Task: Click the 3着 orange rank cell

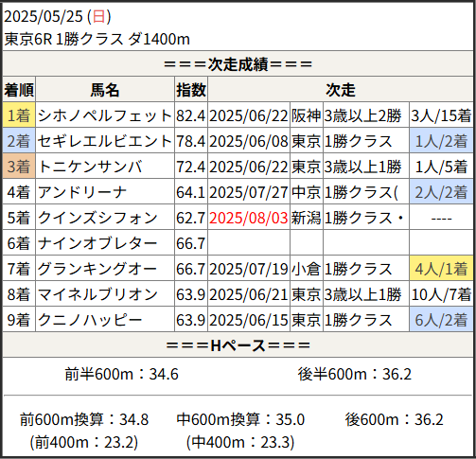Action: point(19,167)
